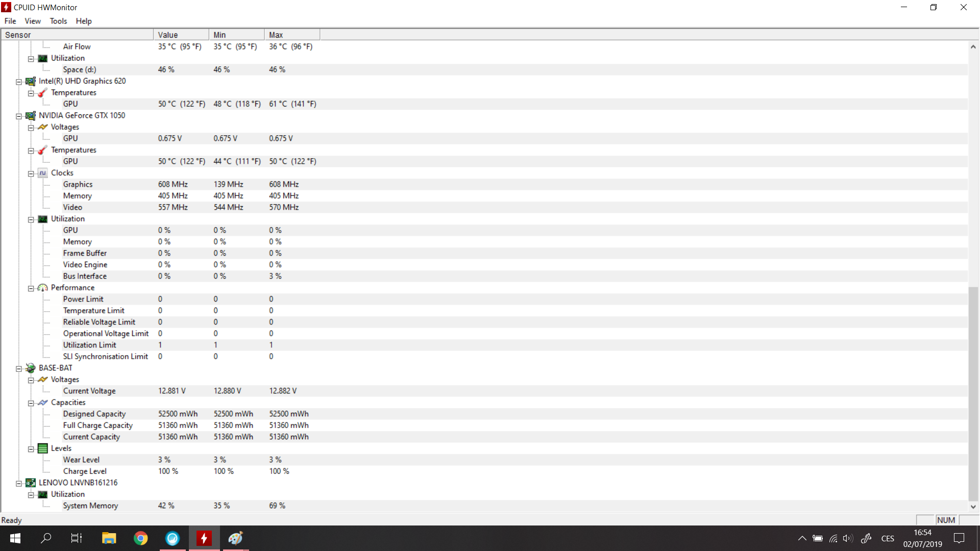The image size is (980, 551).
Task: Open the View menu
Action: 33,21
